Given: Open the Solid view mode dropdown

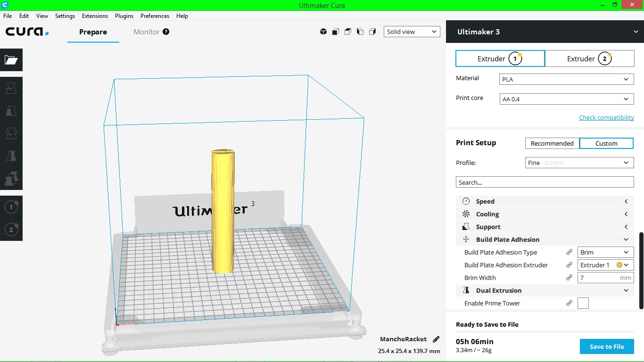Looking at the screenshot, I should click(x=412, y=32).
